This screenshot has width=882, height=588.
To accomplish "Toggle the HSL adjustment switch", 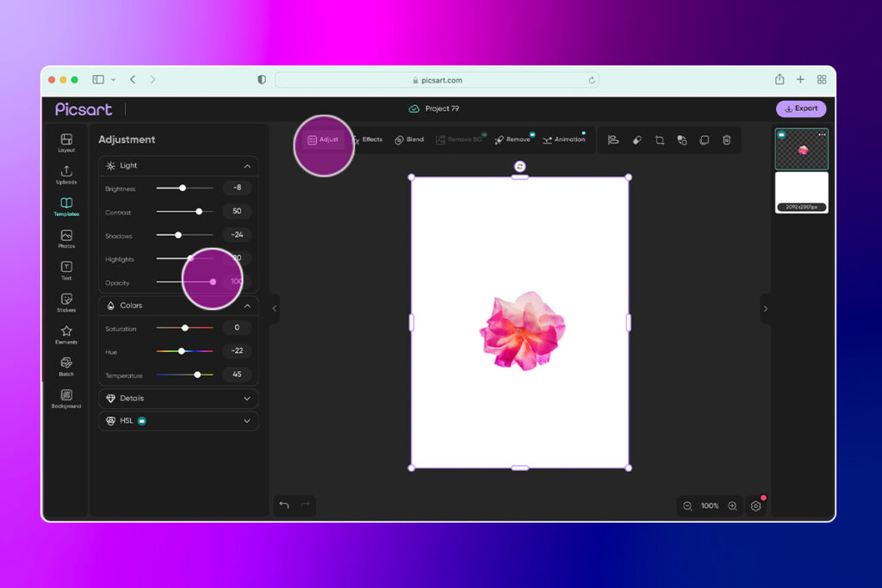I will click(142, 420).
